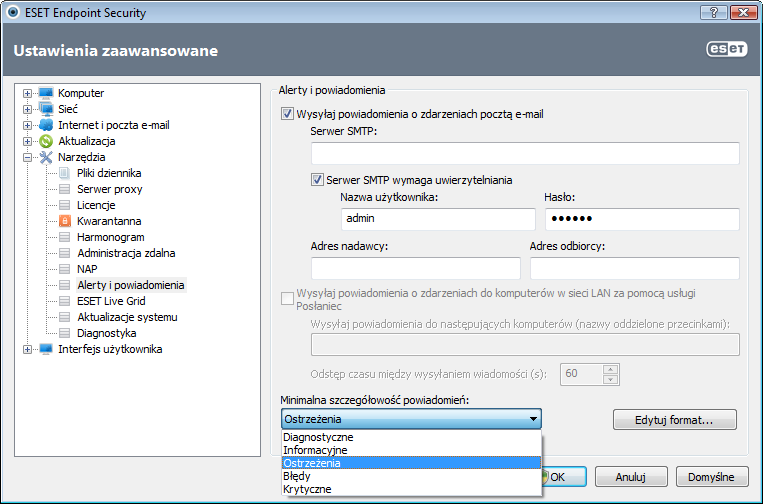Click the Serwer SMTP input field
The image size is (763, 504).
[x=525, y=153]
